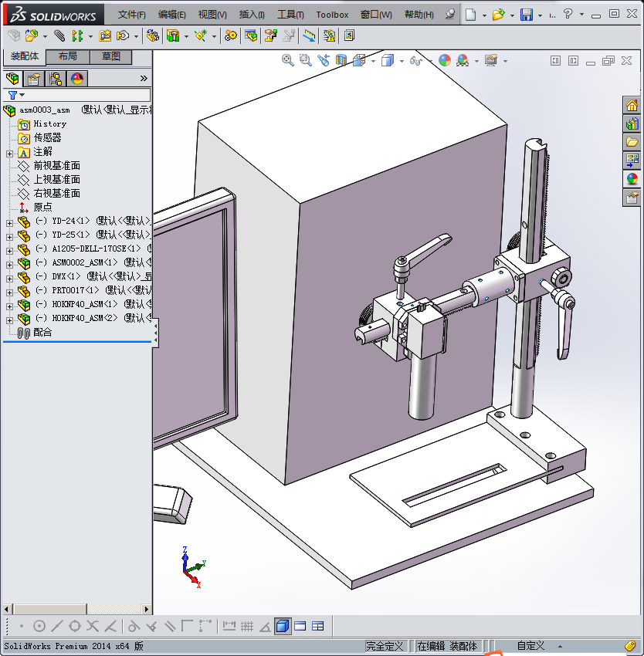Click the New document icon
Screen dimensions: 644x656
click(470, 15)
